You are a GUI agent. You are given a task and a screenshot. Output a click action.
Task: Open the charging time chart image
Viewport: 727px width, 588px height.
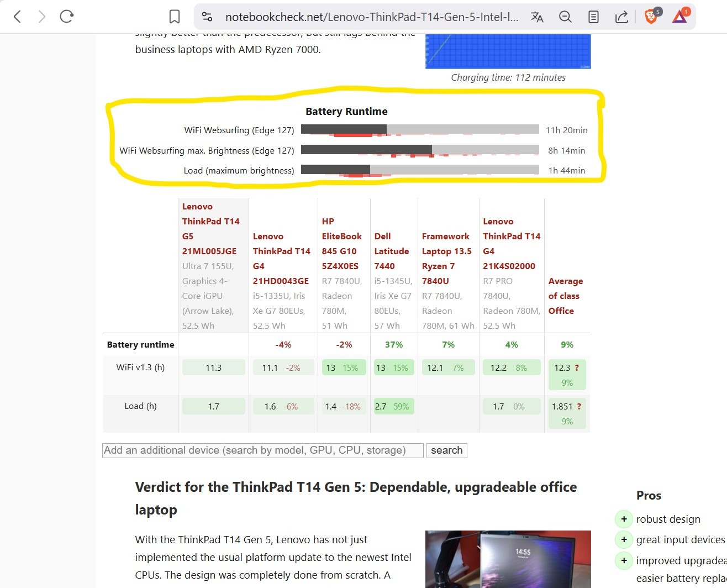(508, 51)
